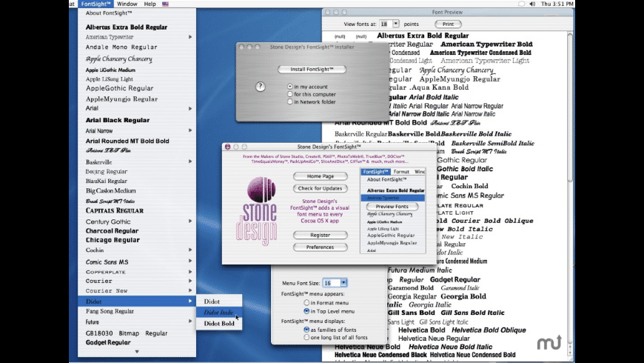Click the Install FontSight button
The width and height of the screenshot is (644, 363).
click(x=312, y=70)
